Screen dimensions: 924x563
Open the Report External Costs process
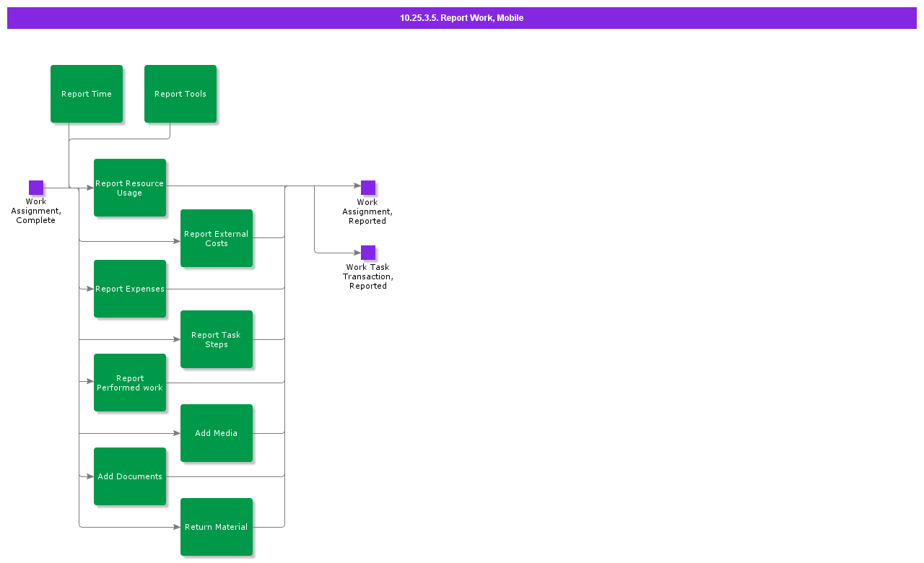(217, 238)
